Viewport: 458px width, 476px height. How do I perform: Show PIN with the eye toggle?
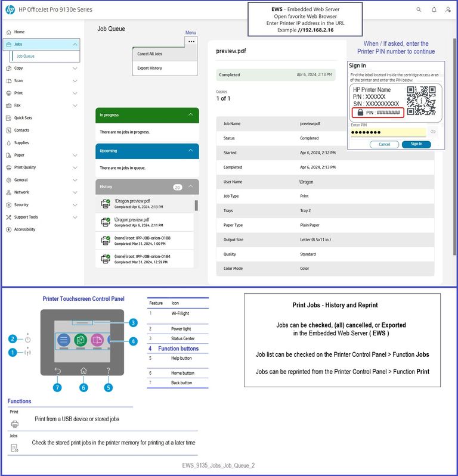coord(433,132)
